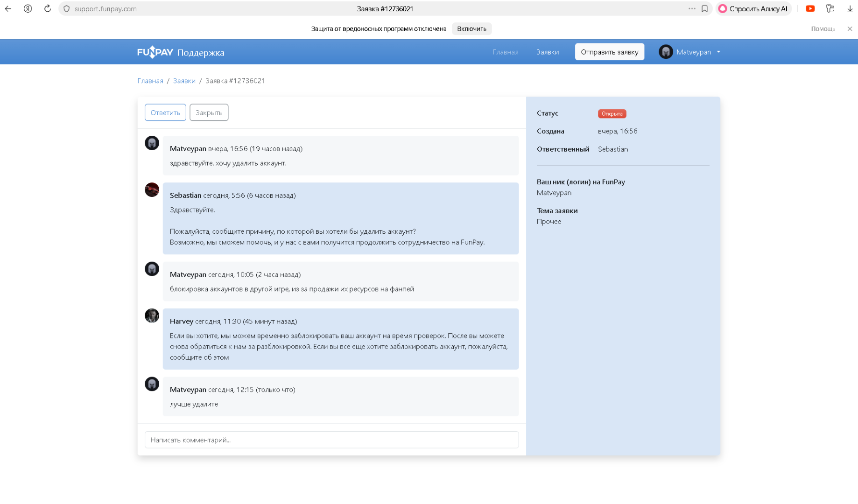Open the Главная navigation item in header
This screenshot has height=504, width=858.
tap(505, 52)
